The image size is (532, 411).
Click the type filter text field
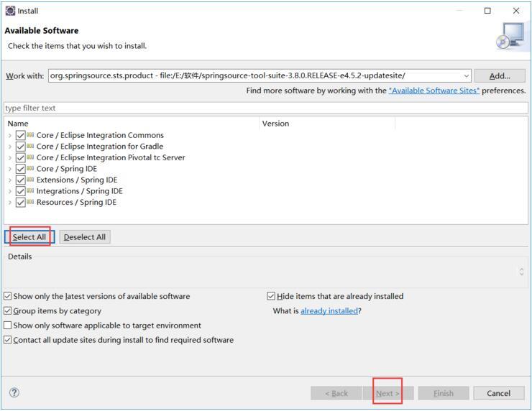click(266, 108)
